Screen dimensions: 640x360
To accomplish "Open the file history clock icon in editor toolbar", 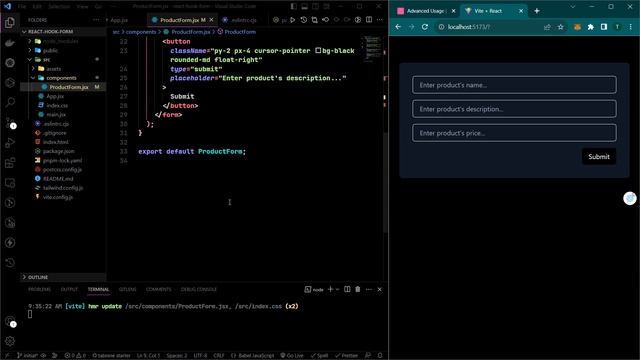I will click(304, 20).
